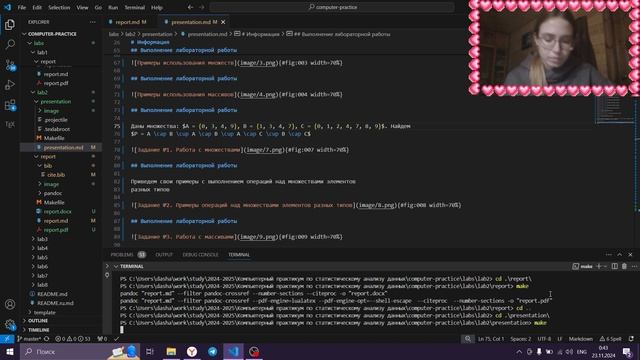640x360 pixels.
Task: Open the Accounts menu icon
Action: click(10, 304)
